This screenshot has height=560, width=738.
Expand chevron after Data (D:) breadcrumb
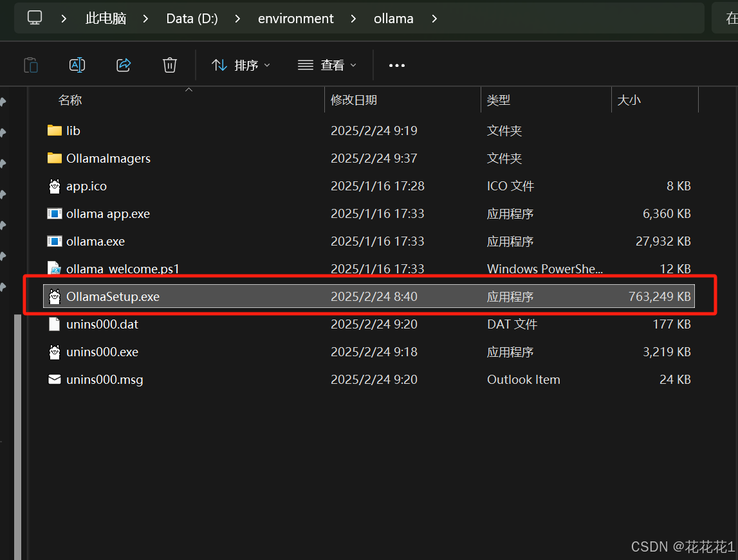pyautogui.click(x=237, y=19)
